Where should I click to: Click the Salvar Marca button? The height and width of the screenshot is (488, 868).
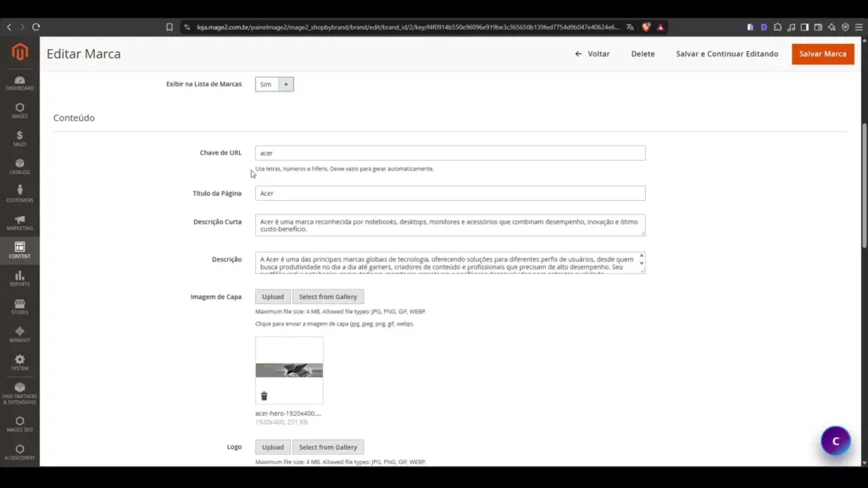pos(822,53)
